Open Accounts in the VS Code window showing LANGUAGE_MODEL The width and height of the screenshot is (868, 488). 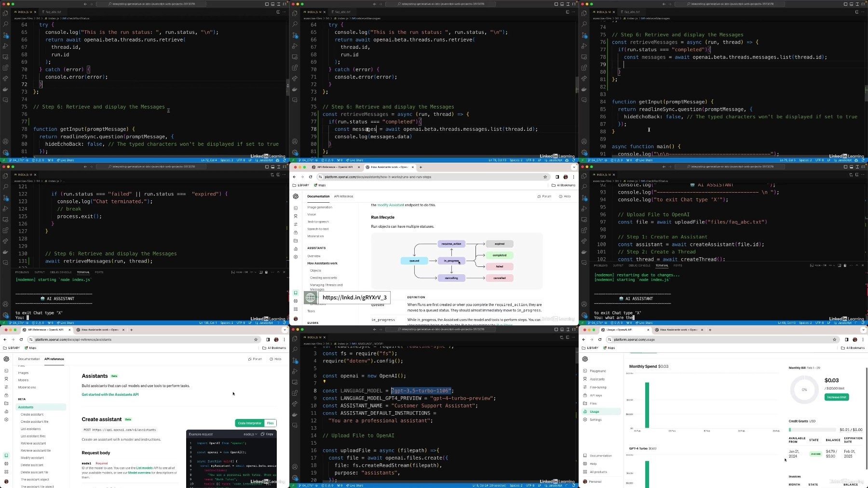coord(295,467)
